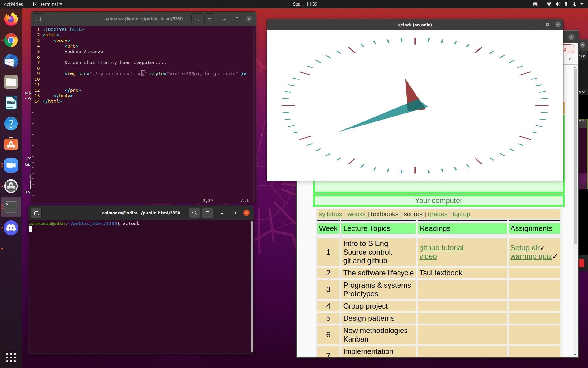Image resolution: width=588 pixels, height=368 pixels.
Task: Close the lower terminal window
Action: pos(247,213)
